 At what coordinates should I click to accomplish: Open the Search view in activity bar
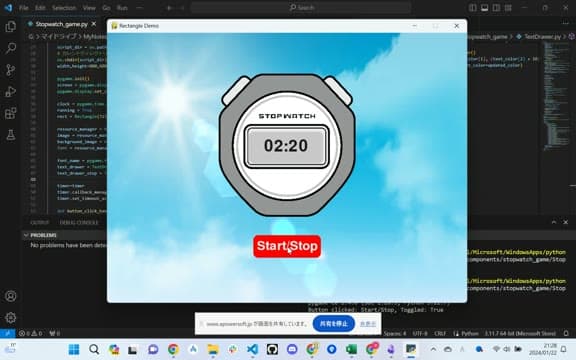(11, 48)
